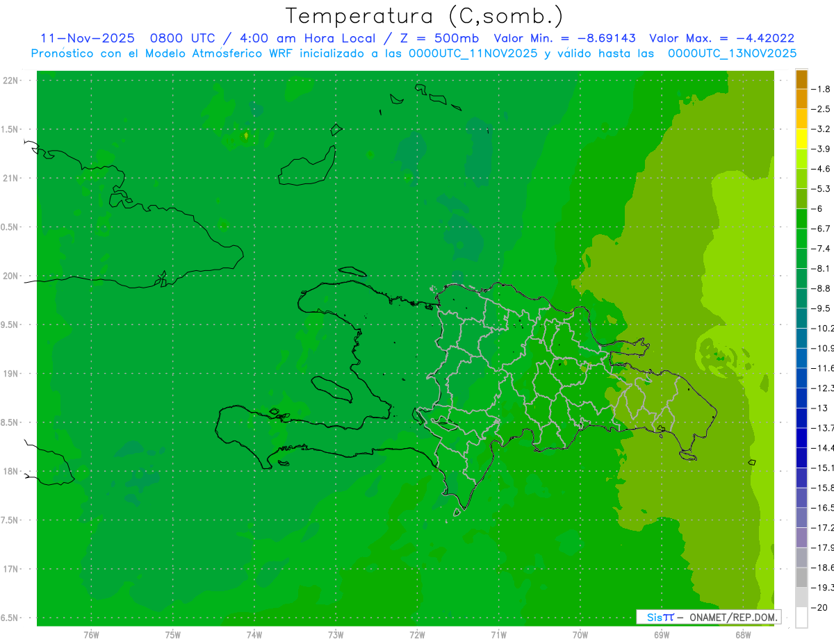
Task: Click the yellow swatch between -3.2 and -3.9
Action: pyautogui.click(x=801, y=139)
